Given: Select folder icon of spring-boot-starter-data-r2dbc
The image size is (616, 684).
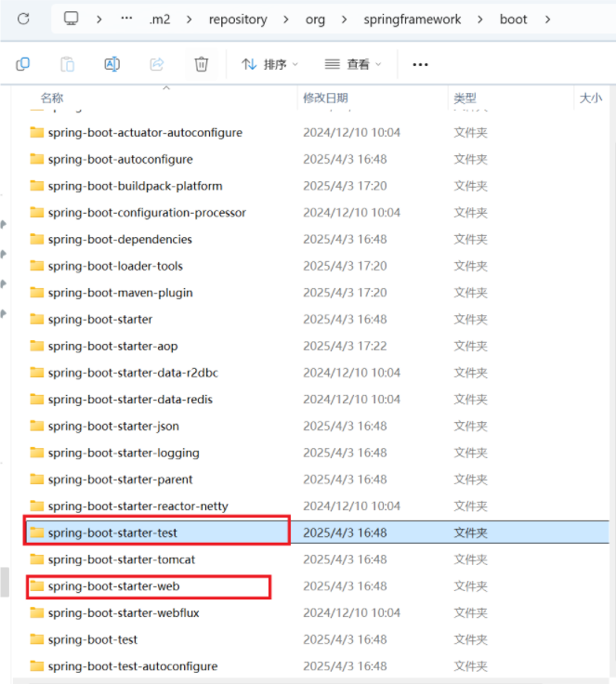Looking at the screenshot, I should [36, 372].
